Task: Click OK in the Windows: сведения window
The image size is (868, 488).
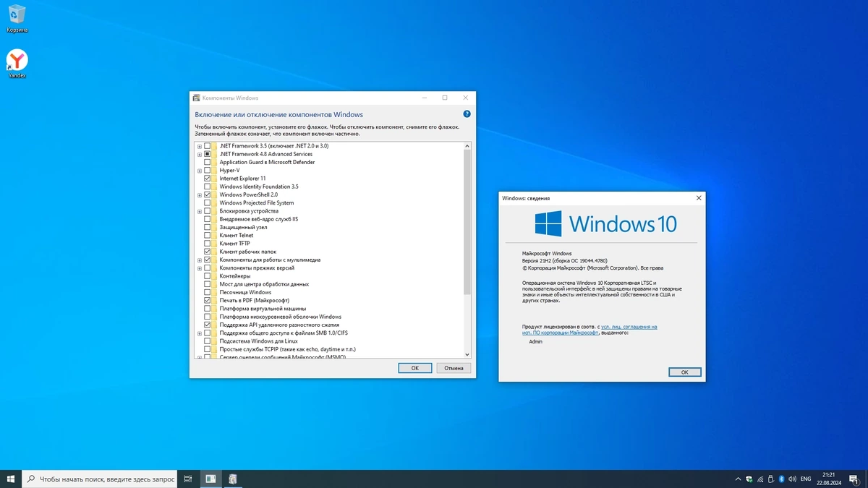Action: (x=684, y=372)
